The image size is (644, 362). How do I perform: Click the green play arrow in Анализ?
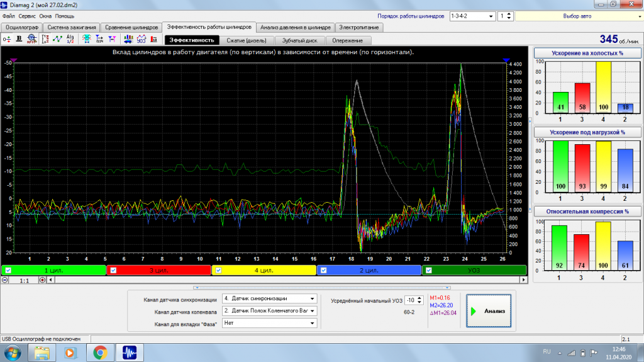click(x=474, y=312)
